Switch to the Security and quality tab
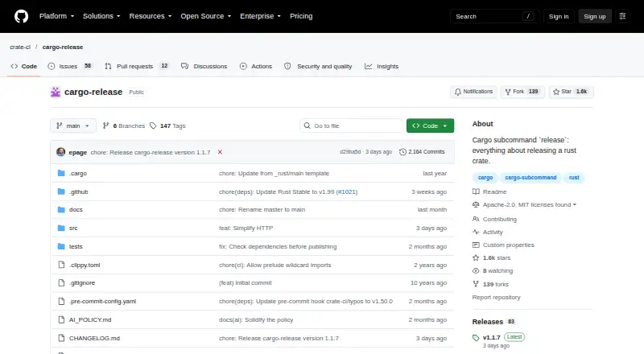Viewport: 644px width, 354px height. coord(318,66)
